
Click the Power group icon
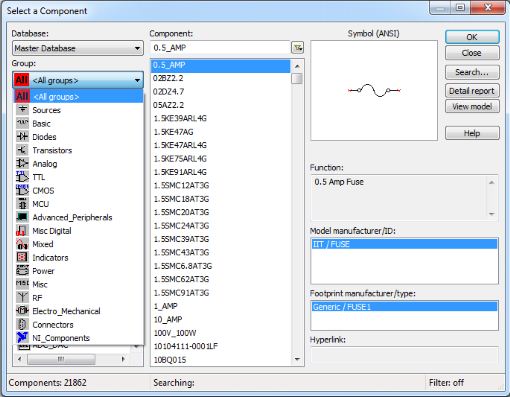pos(22,271)
